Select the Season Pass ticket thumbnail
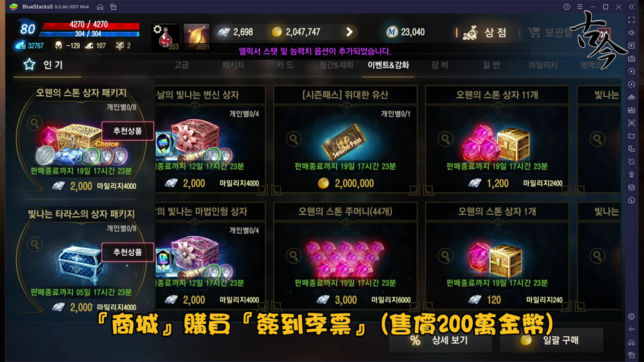The width and height of the screenshot is (644, 362). tap(344, 142)
